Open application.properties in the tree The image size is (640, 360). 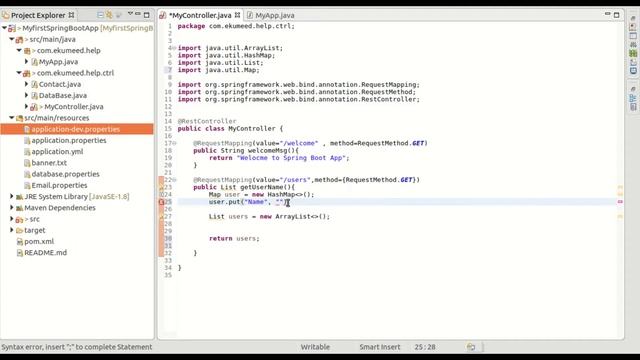click(x=69, y=140)
